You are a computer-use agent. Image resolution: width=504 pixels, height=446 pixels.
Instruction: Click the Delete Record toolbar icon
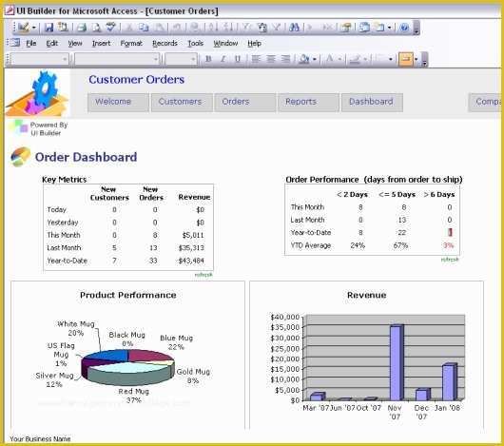(327, 28)
